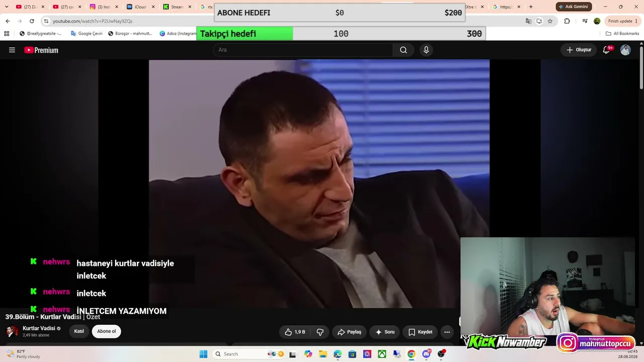Dislike the video with thumbs down
This screenshot has height=362, width=644.
coord(320,332)
